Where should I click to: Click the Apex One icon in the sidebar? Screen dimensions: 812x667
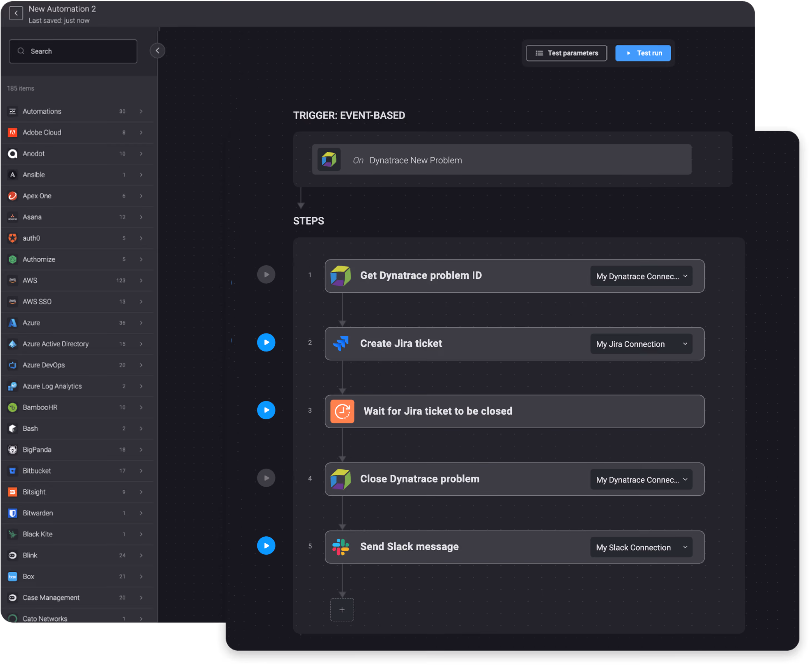pyautogui.click(x=13, y=196)
